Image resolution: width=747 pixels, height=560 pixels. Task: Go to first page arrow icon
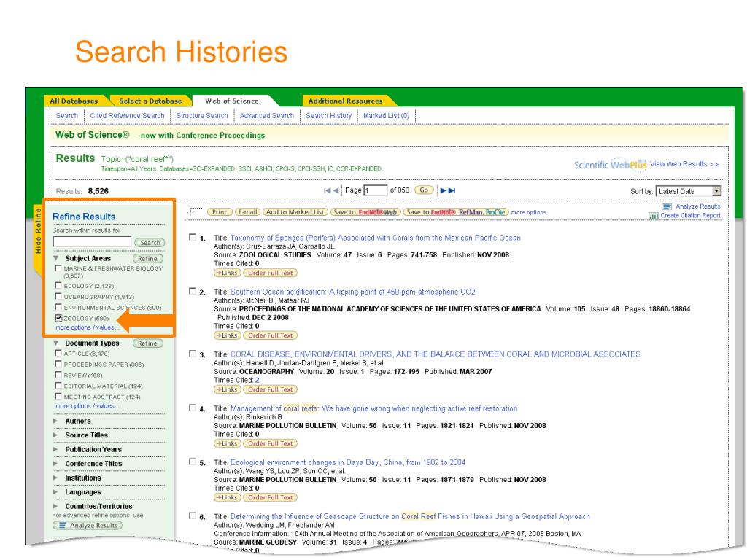tap(328, 190)
